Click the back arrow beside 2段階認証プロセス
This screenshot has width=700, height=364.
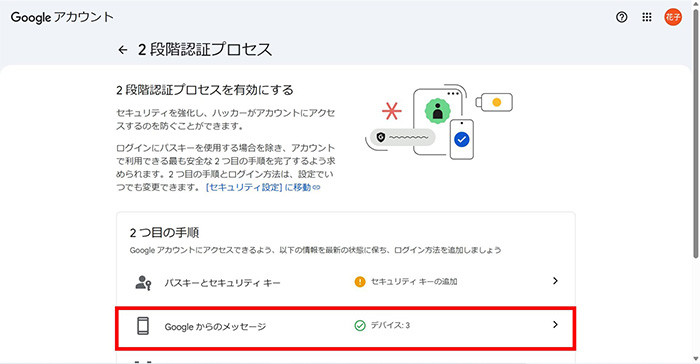(x=123, y=50)
